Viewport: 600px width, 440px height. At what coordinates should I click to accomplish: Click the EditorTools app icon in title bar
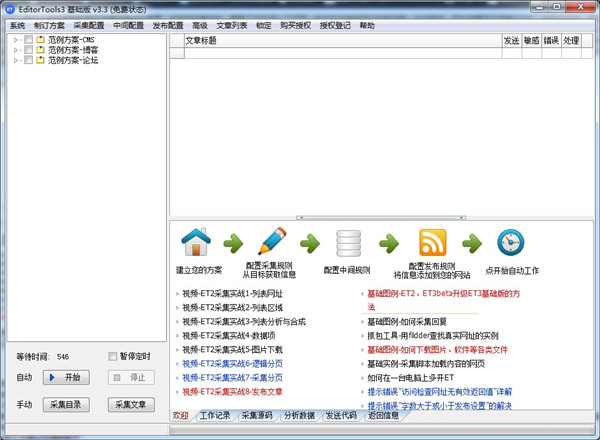[x=10, y=9]
